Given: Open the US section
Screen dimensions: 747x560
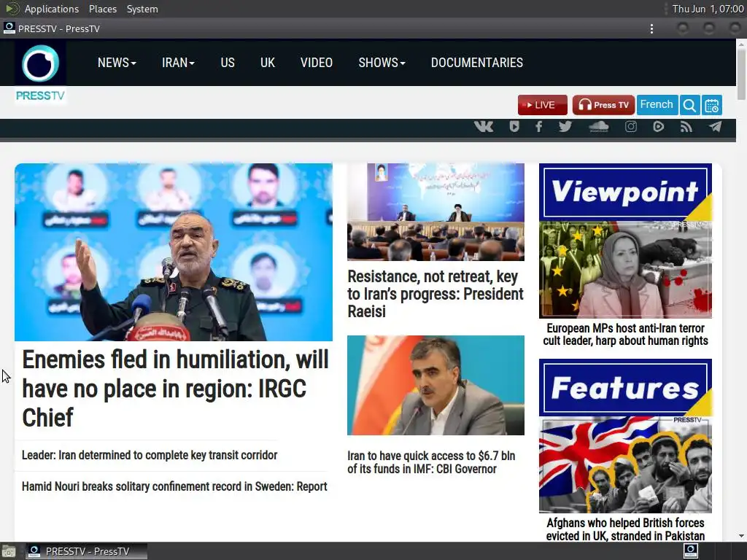Looking at the screenshot, I should (228, 63).
